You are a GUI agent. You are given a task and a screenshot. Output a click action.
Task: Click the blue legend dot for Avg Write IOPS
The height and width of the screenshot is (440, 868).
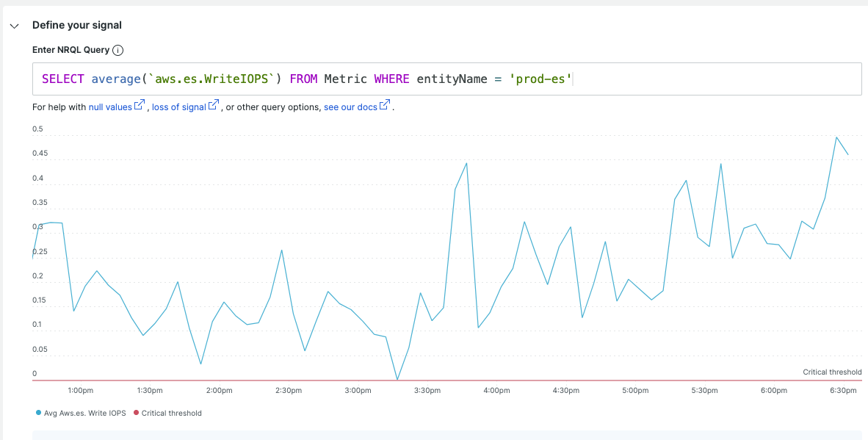pos(38,413)
